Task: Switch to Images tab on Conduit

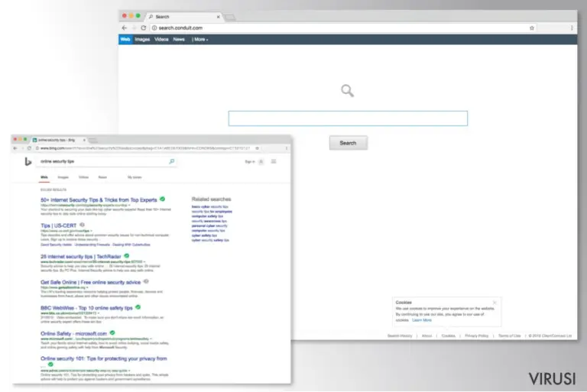Action: (142, 39)
